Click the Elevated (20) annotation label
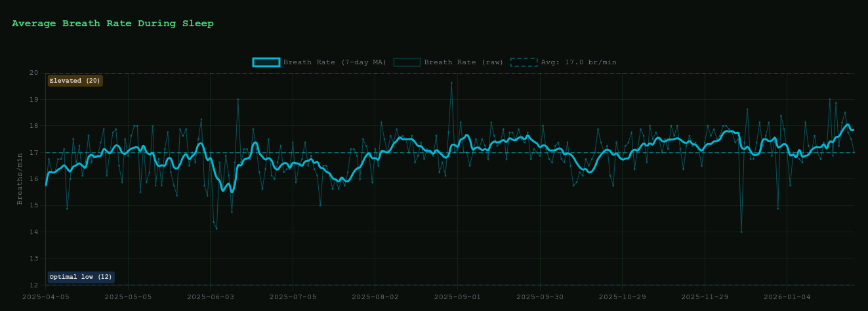868x311 pixels. click(x=75, y=81)
